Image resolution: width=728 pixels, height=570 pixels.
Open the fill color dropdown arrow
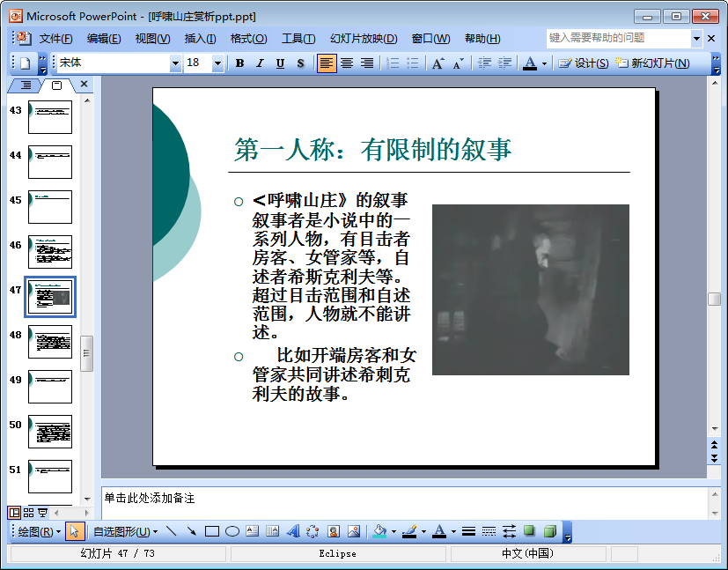coord(393,531)
